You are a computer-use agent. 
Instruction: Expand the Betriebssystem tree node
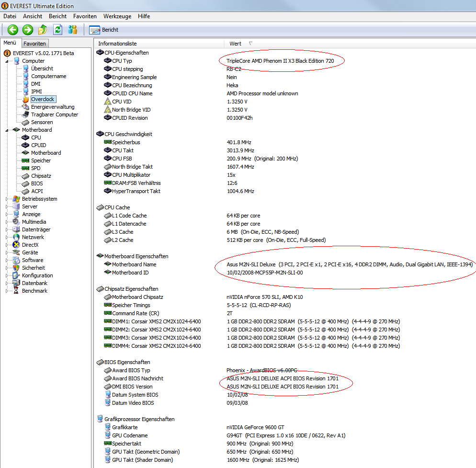point(7,199)
